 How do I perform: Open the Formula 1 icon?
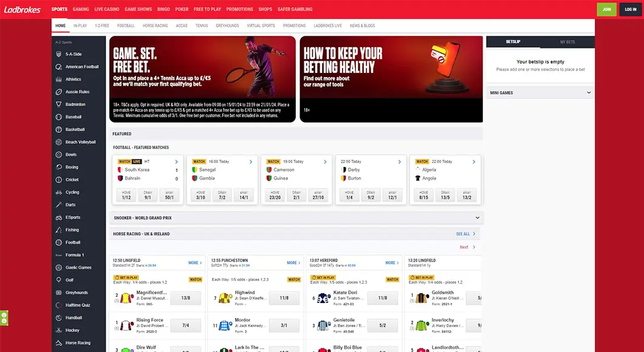point(59,255)
